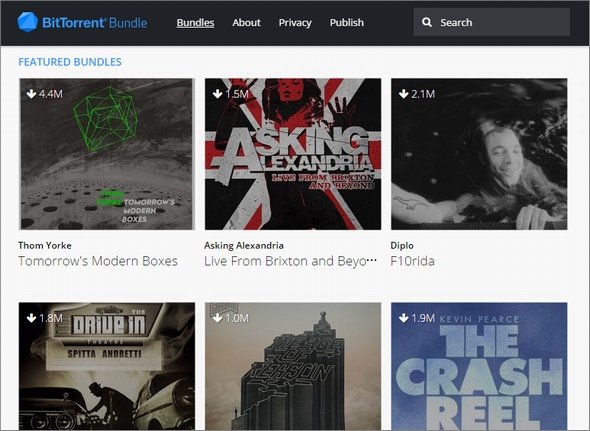Click the 1.5M download count
The height and width of the screenshot is (431, 590).
click(237, 94)
